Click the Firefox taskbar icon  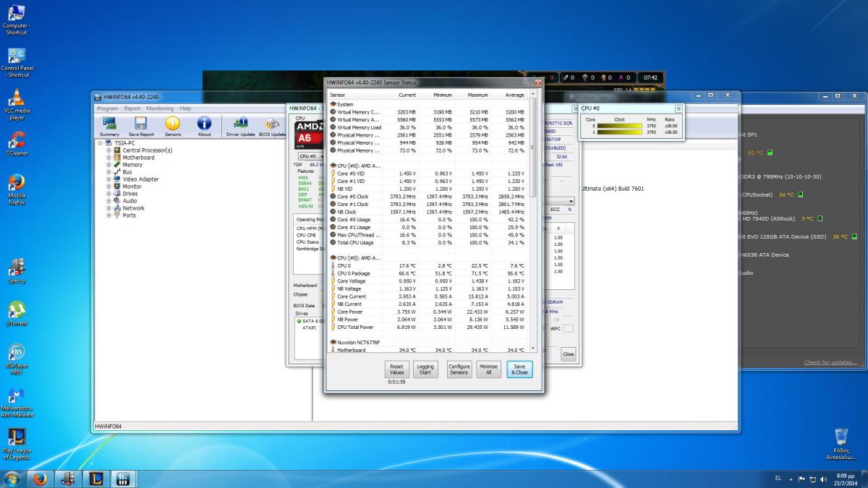point(41,479)
